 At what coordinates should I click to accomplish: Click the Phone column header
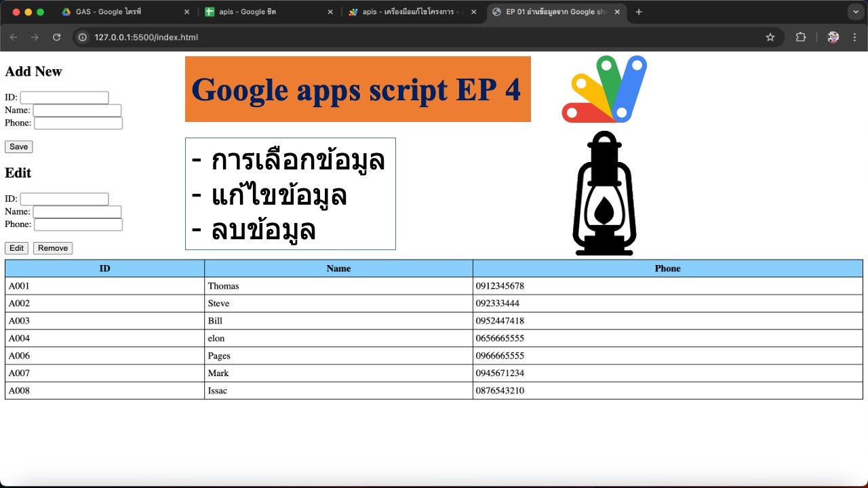(x=668, y=268)
